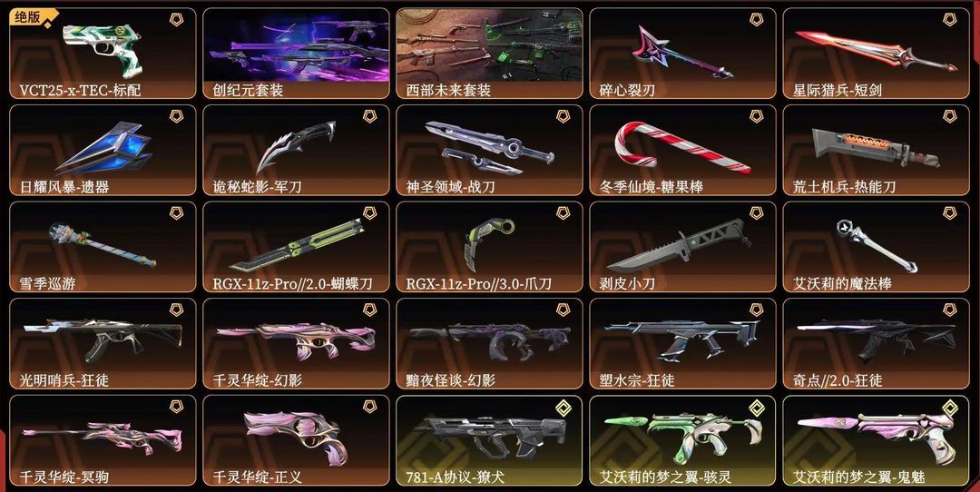Open the 创纪元套装 bundle card

coord(296,54)
